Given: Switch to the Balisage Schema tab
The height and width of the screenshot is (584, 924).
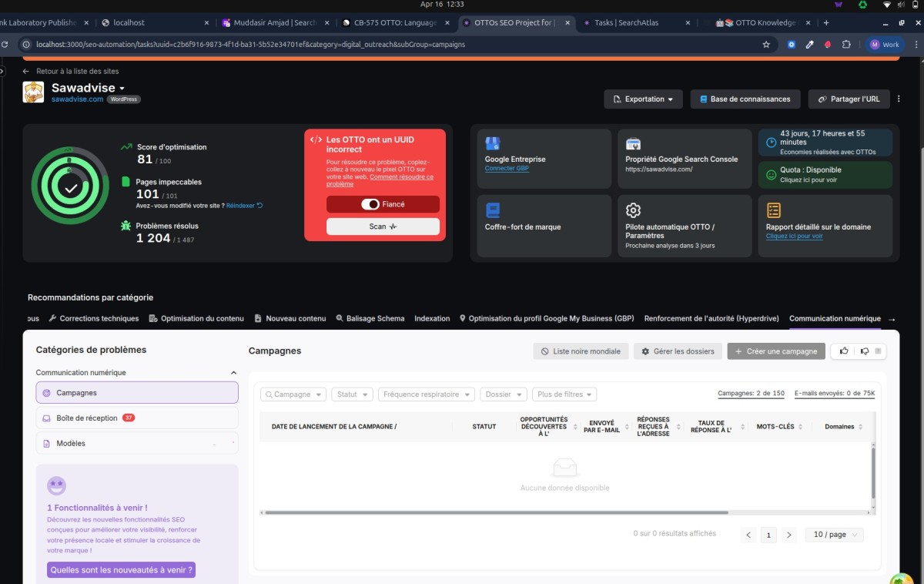Looking at the screenshot, I should [370, 318].
